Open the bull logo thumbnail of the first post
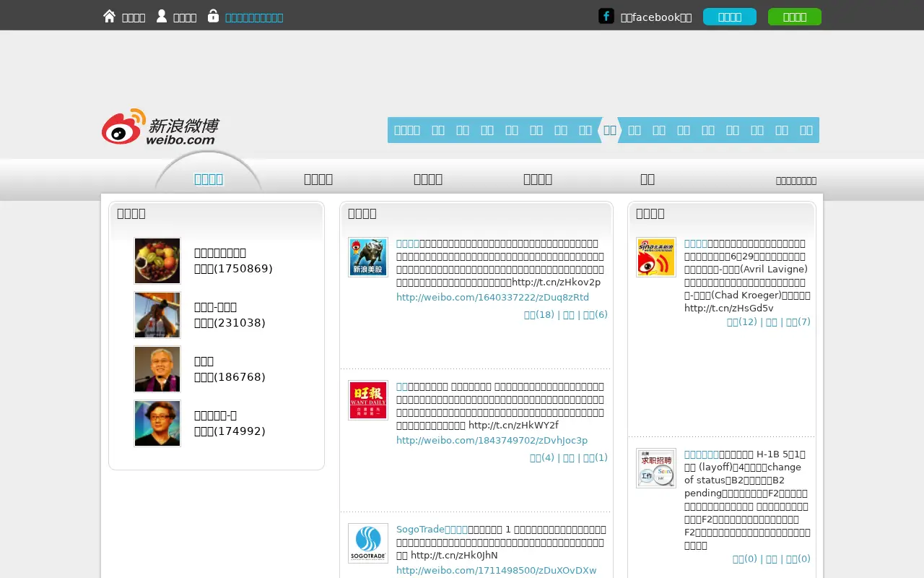 [x=368, y=257]
